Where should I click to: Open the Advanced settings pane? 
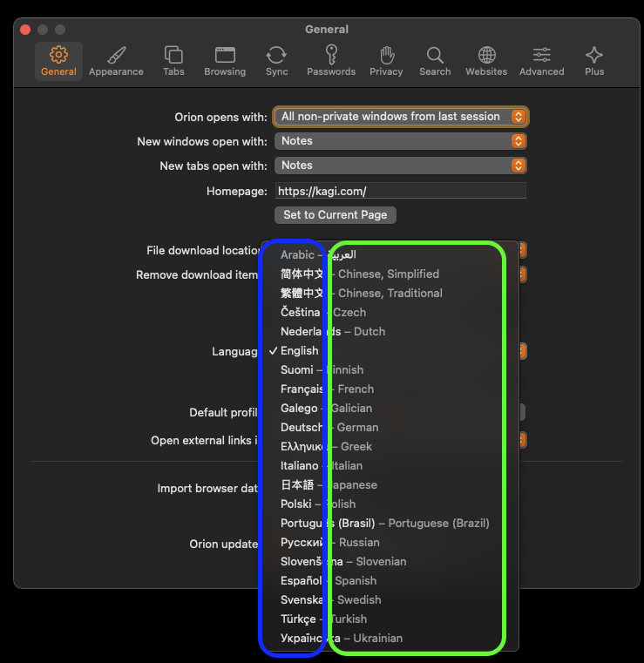(x=541, y=61)
